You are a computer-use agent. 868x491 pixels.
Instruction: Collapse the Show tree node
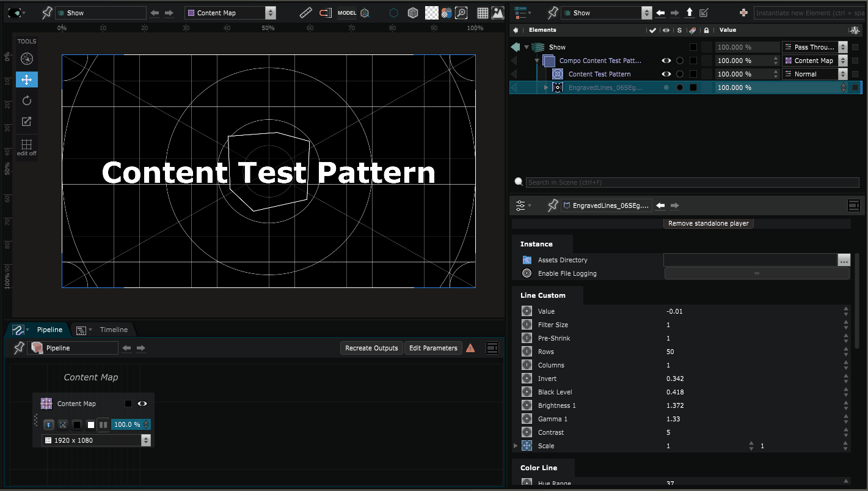point(527,47)
